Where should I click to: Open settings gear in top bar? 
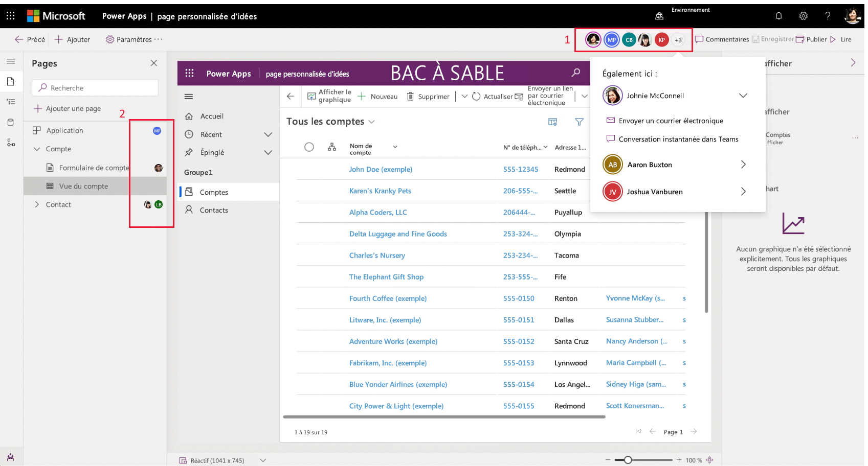pos(803,16)
